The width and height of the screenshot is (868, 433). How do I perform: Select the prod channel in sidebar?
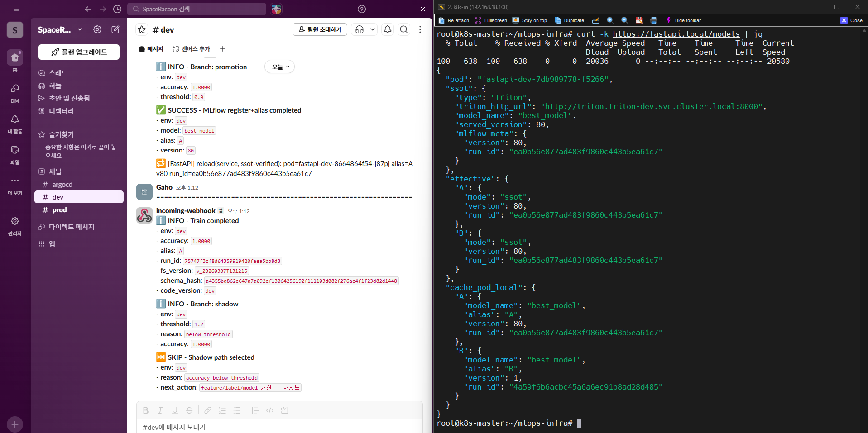click(59, 210)
